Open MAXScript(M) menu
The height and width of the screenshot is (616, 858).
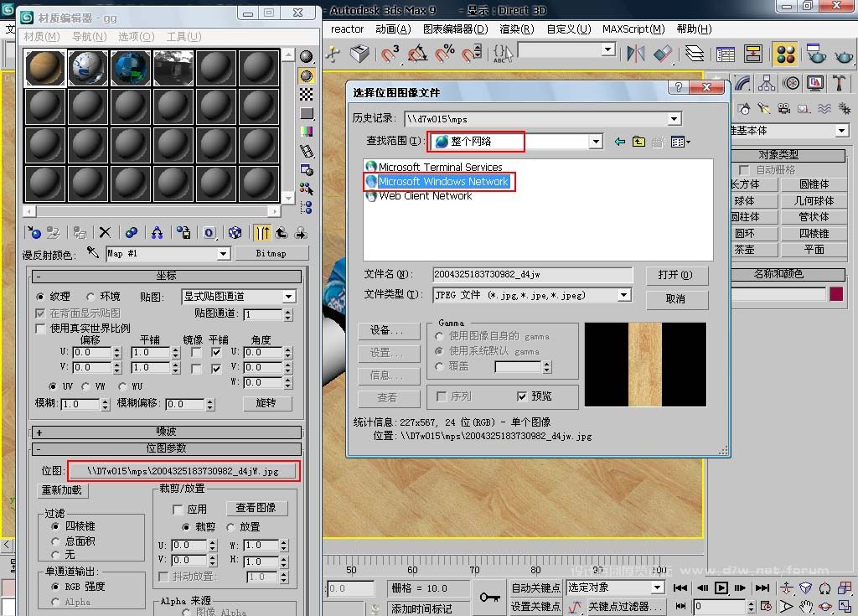633,29
